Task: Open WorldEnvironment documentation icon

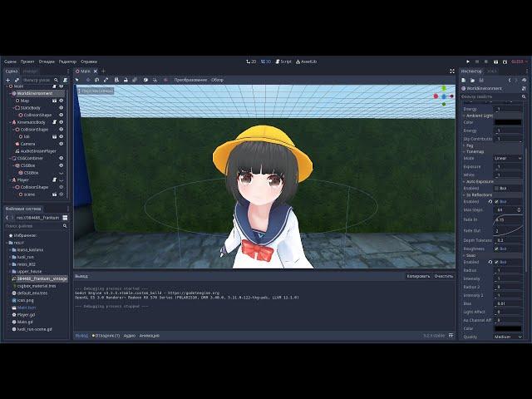Action: (x=525, y=89)
